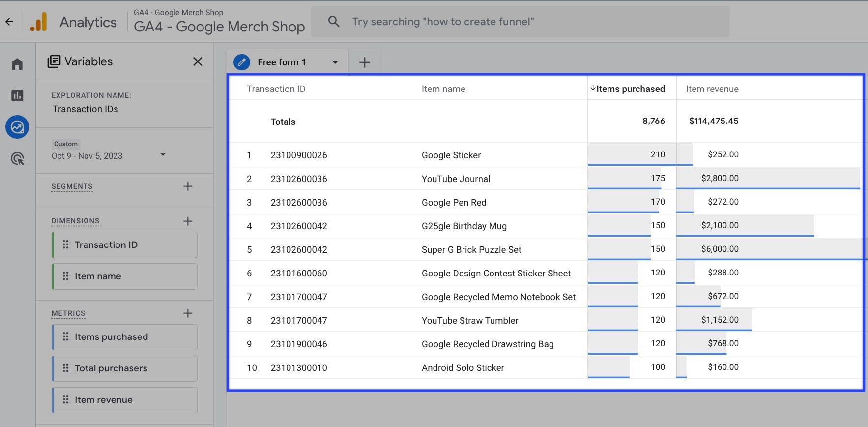Grab handle of Items purchased metric
Image resolution: width=868 pixels, height=427 pixels.
pos(65,336)
